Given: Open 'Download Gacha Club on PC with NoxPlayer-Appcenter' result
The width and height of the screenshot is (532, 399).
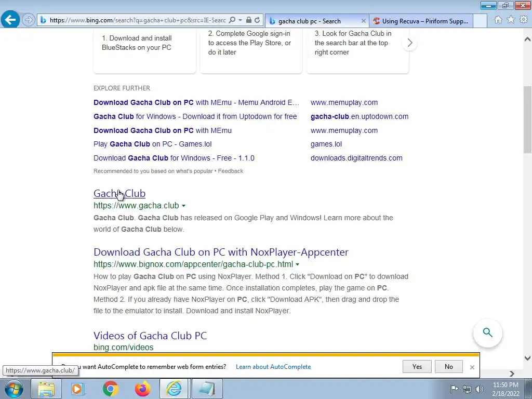Looking at the screenshot, I should [x=221, y=252].
